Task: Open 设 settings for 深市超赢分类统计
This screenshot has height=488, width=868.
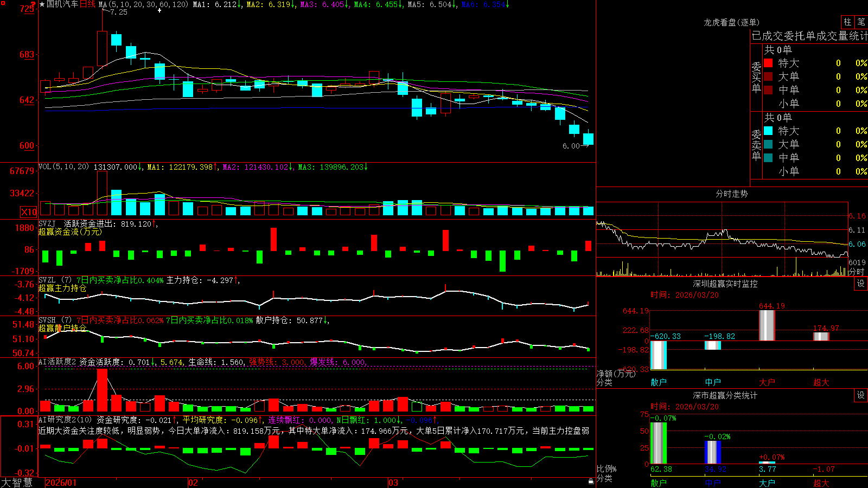Action: [861, 395]
